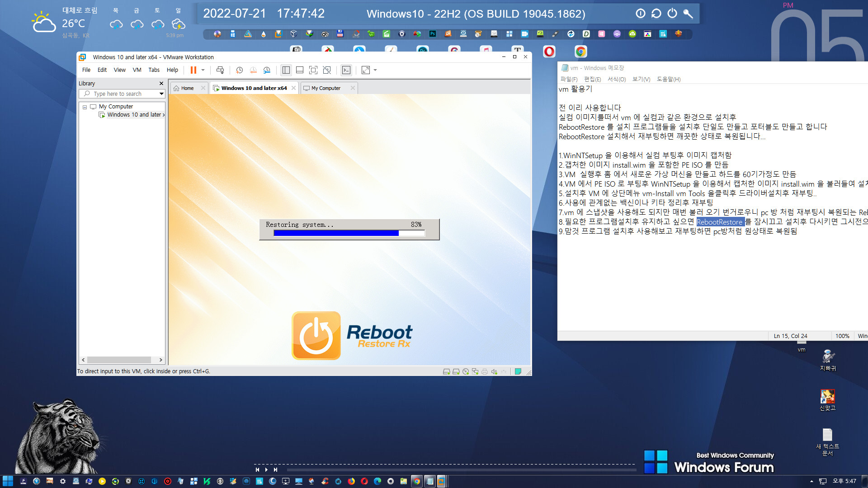This screenshot has width=868, height=488.
Task: Show hidden system tray icons
Action: click(811, 481)
